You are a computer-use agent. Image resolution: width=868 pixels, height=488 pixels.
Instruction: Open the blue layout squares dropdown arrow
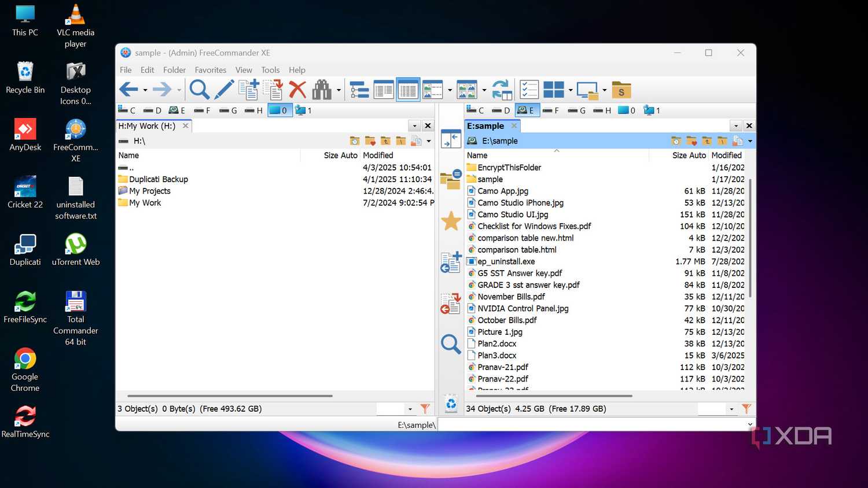point(571,90)
